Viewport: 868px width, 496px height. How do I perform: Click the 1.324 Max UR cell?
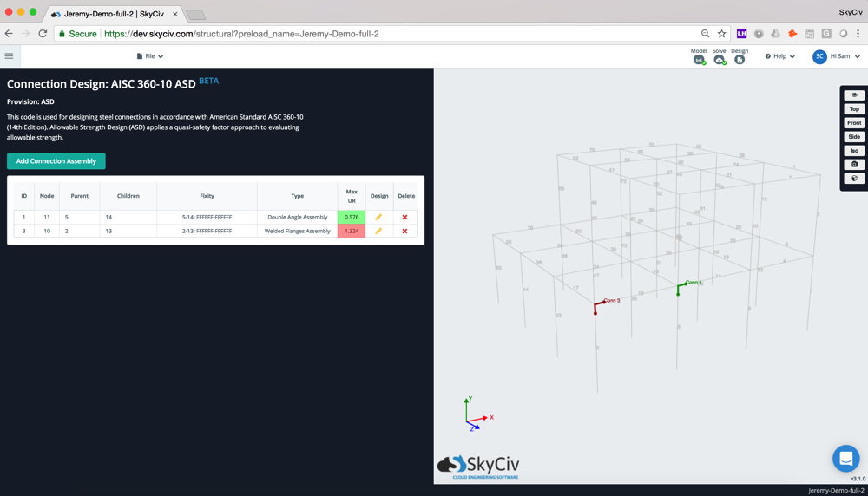[352, 231]
